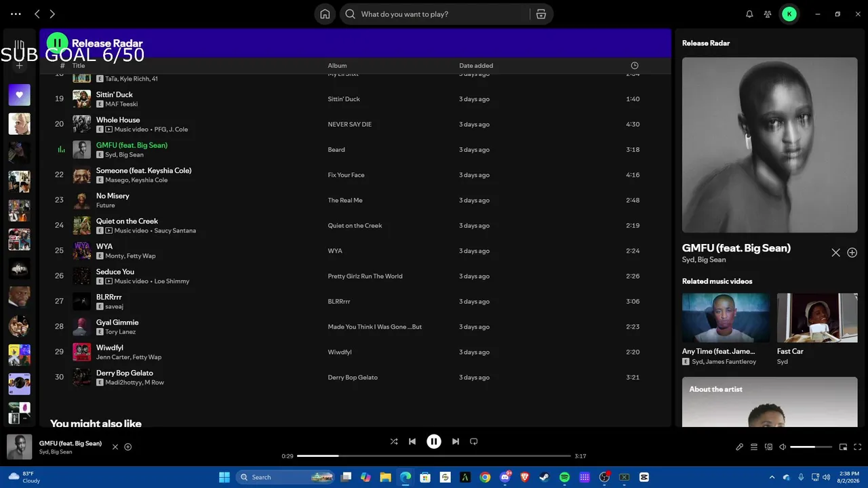Show lyrics with the microphone icon

tap(740, 447)
